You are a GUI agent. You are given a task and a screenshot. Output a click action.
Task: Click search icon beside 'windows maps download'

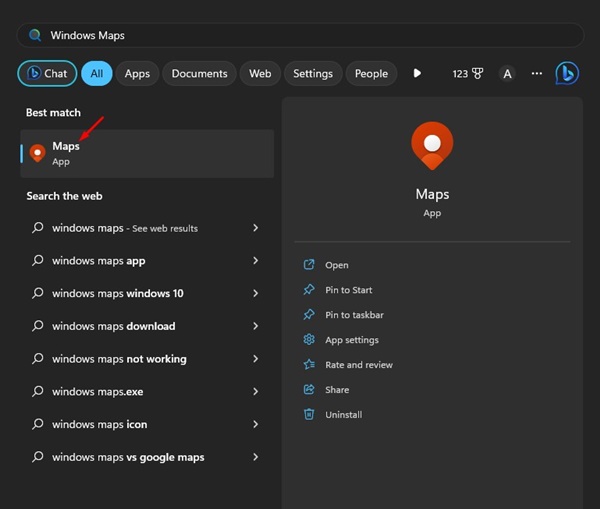pos(38,326)
